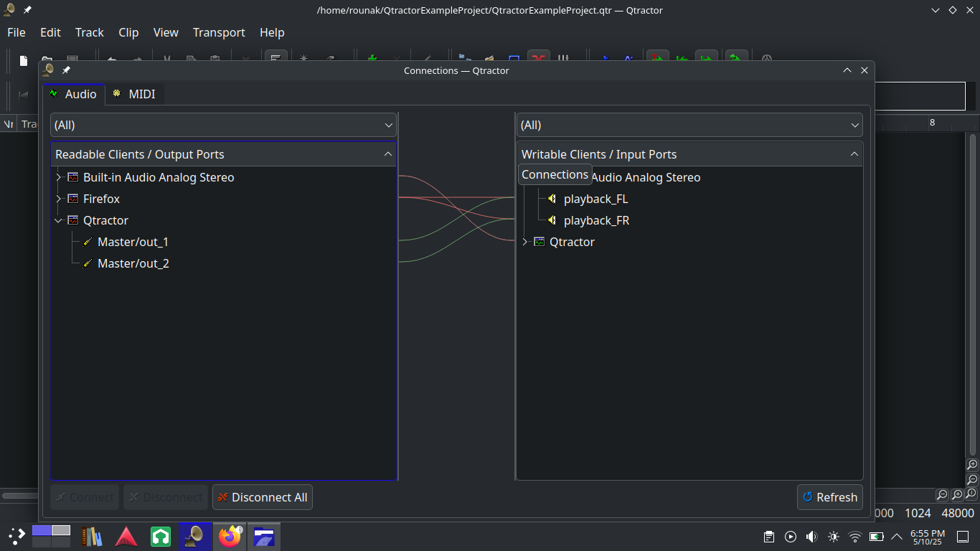The height and width of the screenshot is (551, 980).
Task: Open Dolphin file manager from taskbar
Action: 264,536
